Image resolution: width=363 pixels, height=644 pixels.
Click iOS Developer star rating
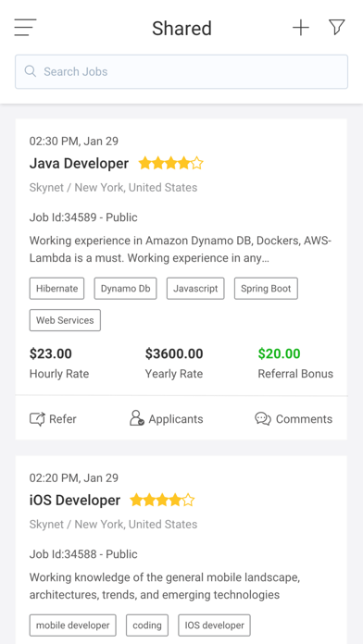coord(162,501)
